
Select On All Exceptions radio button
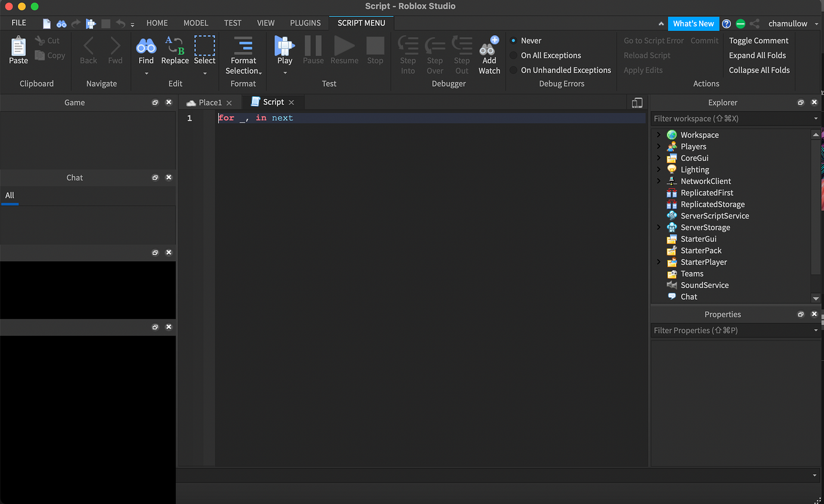coord(514,55)
